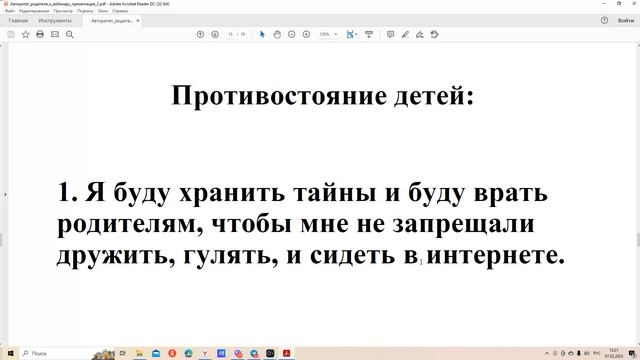Open the Mail app on the taskbar
Viewport: 640px width, 360px height.
click(156, 353)
